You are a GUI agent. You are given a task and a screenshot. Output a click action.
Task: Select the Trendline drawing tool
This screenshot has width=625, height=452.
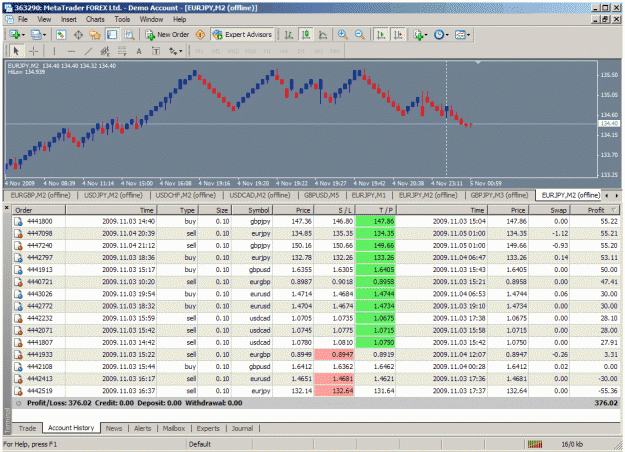click(x=88, y=51)
